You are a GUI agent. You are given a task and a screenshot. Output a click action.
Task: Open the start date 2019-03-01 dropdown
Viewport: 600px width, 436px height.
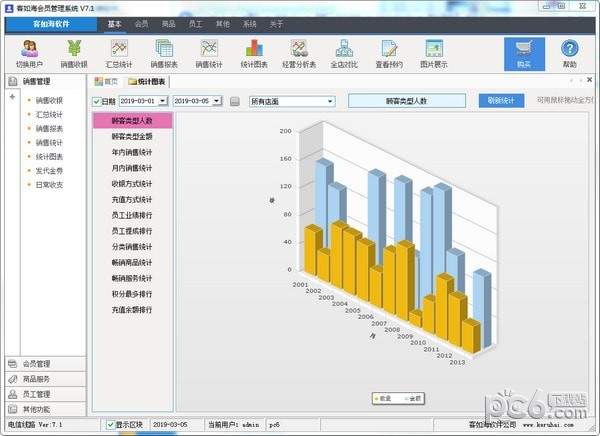[x=163, y=101]
